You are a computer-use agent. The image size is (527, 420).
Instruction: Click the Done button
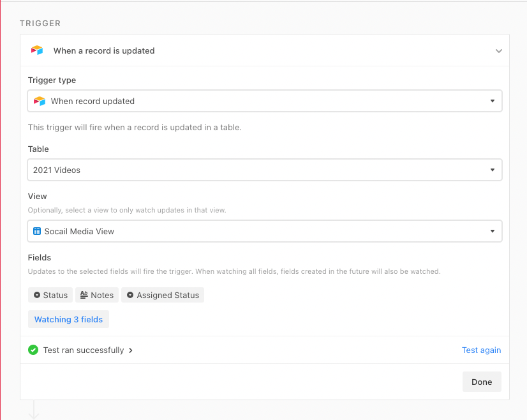point(482,382)
